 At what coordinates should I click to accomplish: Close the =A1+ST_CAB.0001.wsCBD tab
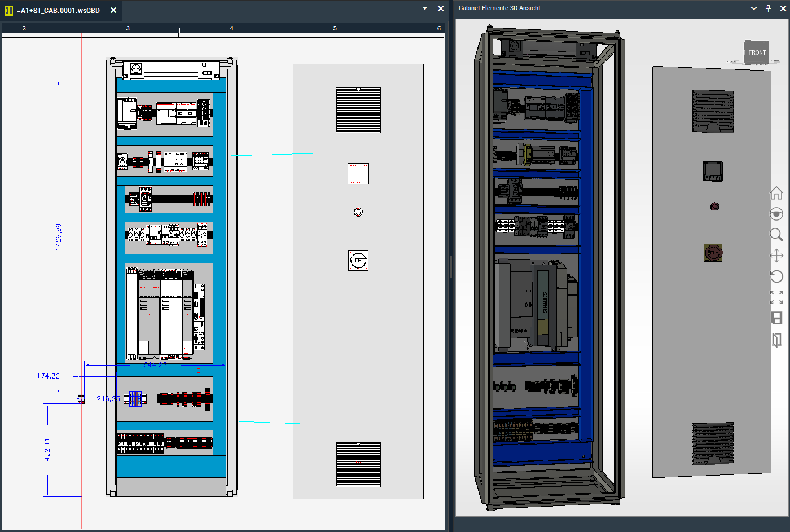(x=113, y=10)
